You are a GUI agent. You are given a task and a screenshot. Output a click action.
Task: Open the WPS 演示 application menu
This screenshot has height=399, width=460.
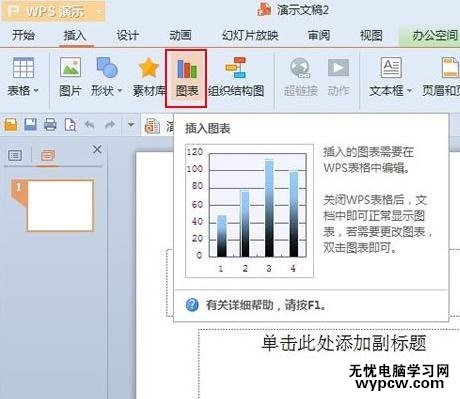pyautogui.click(x=54, y=11)
